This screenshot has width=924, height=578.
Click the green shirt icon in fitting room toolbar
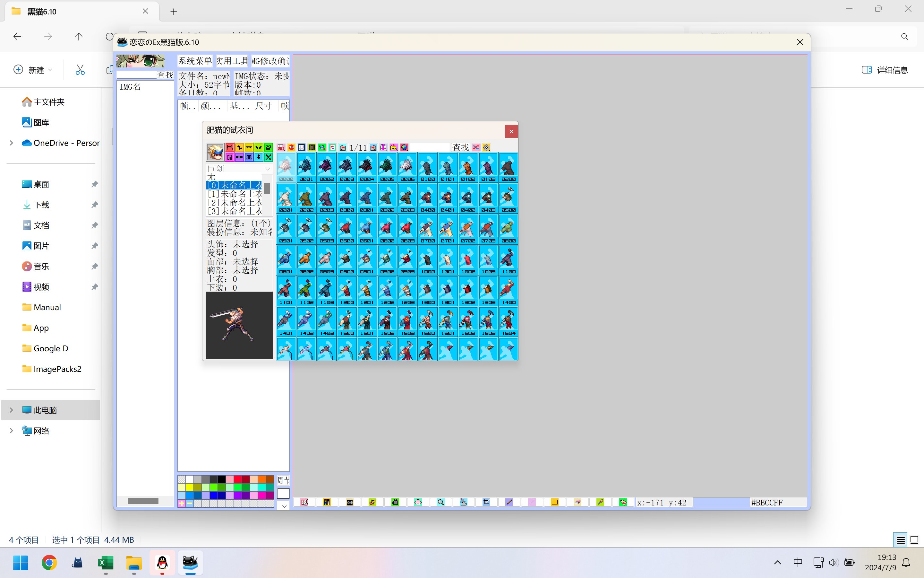(322, 148)
